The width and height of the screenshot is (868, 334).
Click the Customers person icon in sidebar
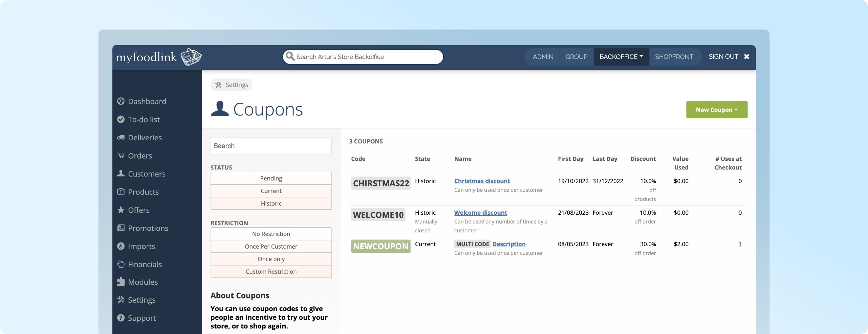pos(121,173)
